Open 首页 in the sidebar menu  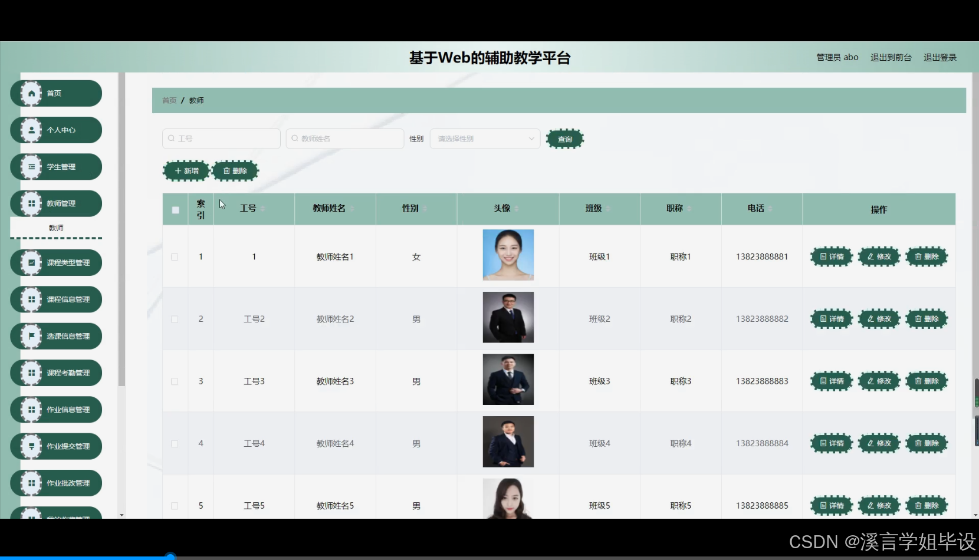(56, 93)
